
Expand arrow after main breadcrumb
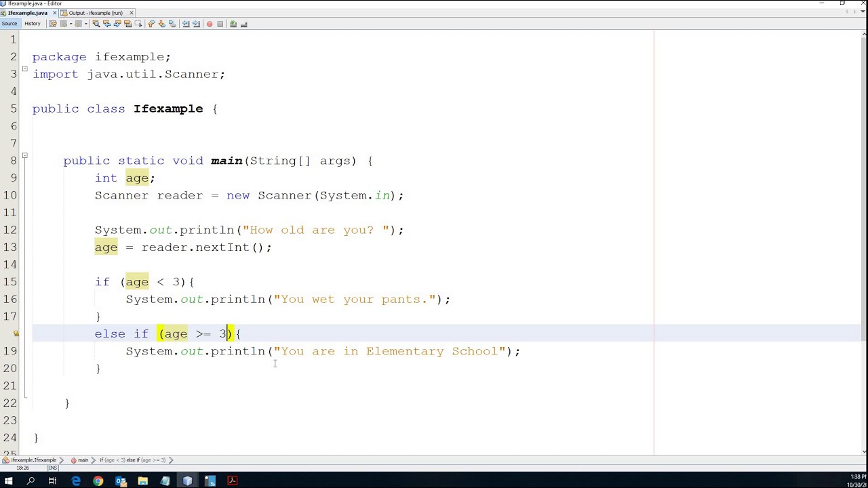click(x=94, y=460)
